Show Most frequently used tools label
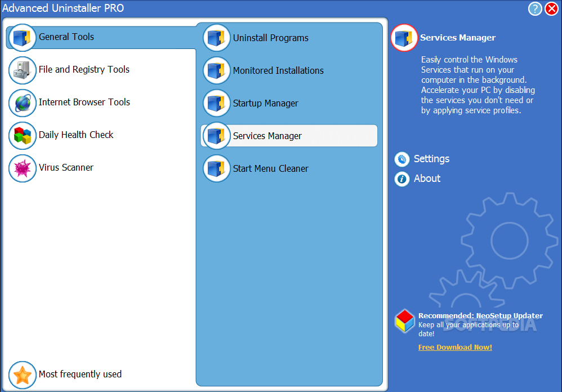The width and height of the screenshot is (562, 392). click(80, 374)
